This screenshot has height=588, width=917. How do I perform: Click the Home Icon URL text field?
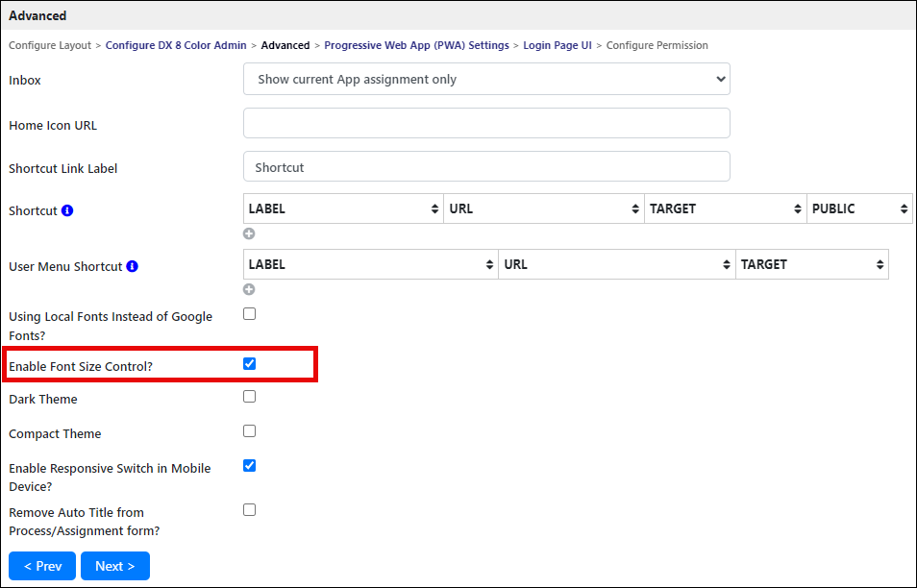point(486,123)
